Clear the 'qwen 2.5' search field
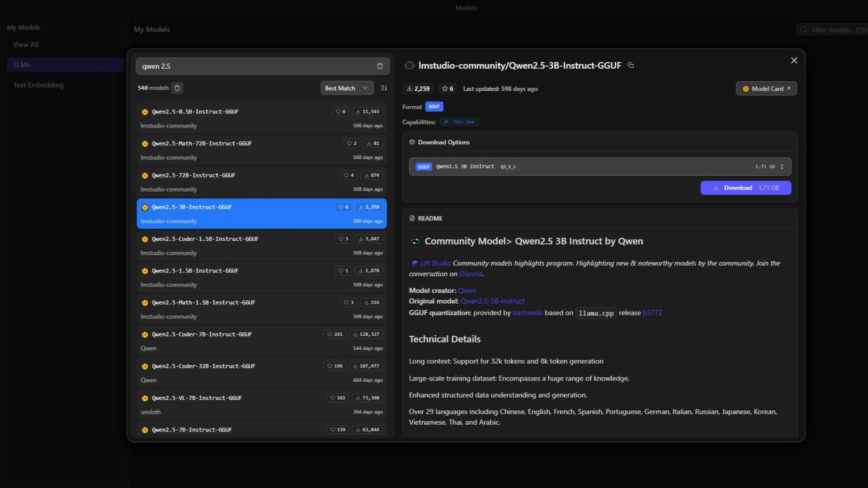This screenshot has height=488, width=868. 380,66
